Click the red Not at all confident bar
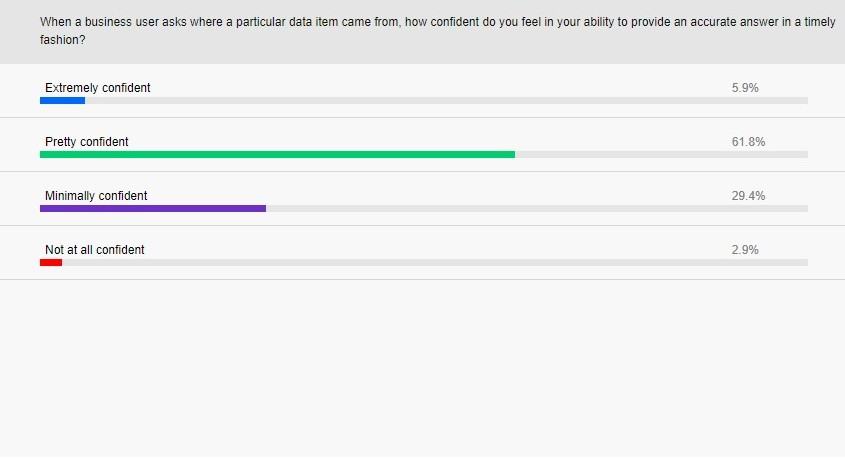 pos(51,262)
